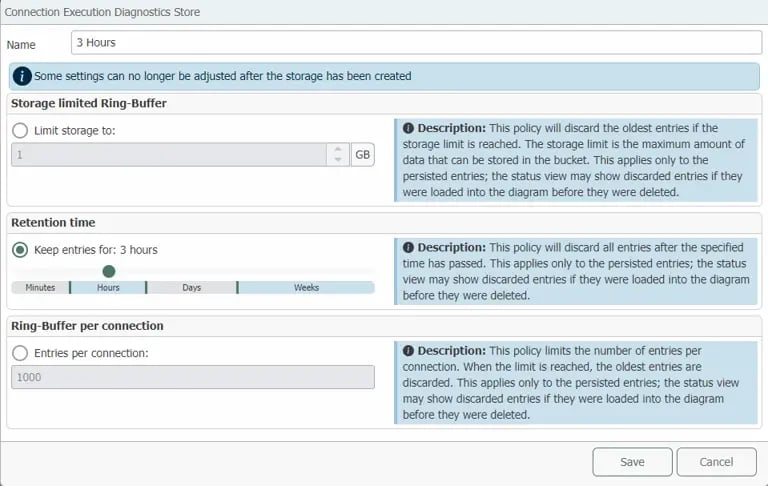Click the info icon in the storage limit description
The image size is (768, 486).
[408, 128]
